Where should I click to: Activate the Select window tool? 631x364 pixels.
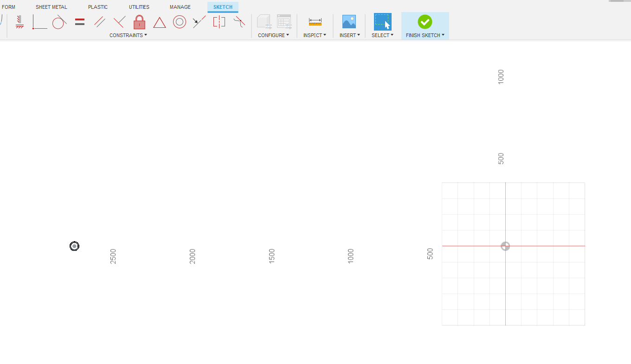click(x=382, y=20)
